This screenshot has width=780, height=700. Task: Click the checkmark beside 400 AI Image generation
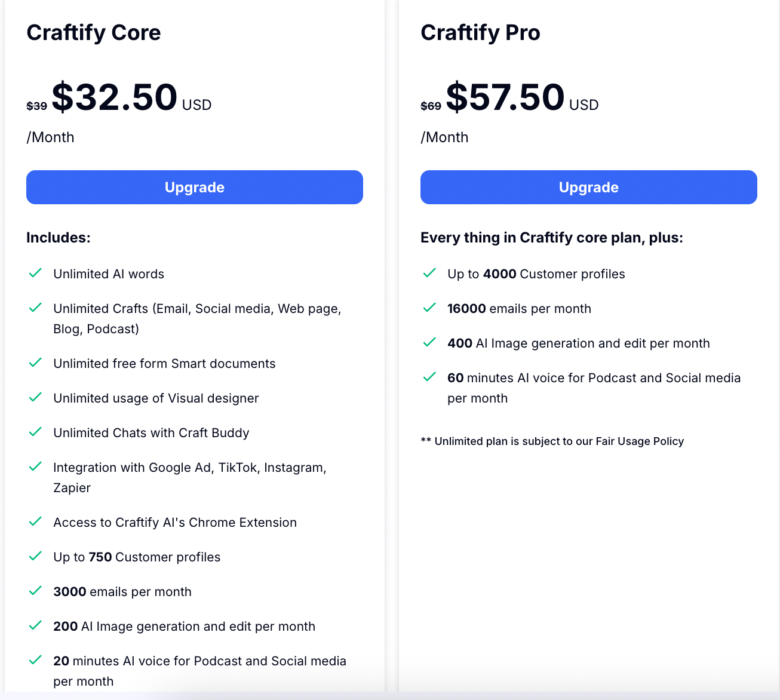(x=429, y=342)
